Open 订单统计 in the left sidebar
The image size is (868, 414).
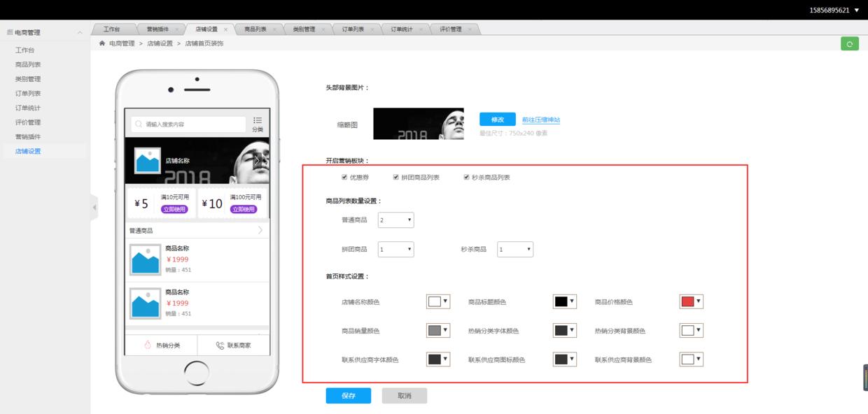28,108
